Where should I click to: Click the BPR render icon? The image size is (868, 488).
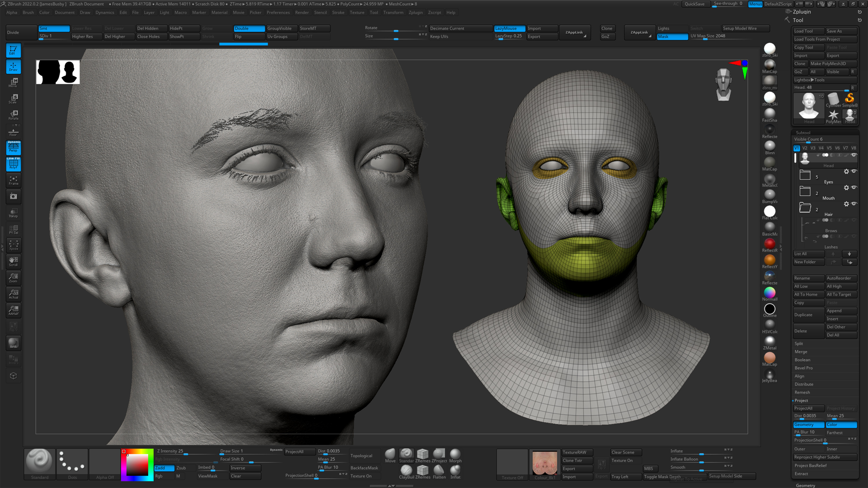(14, 343)
